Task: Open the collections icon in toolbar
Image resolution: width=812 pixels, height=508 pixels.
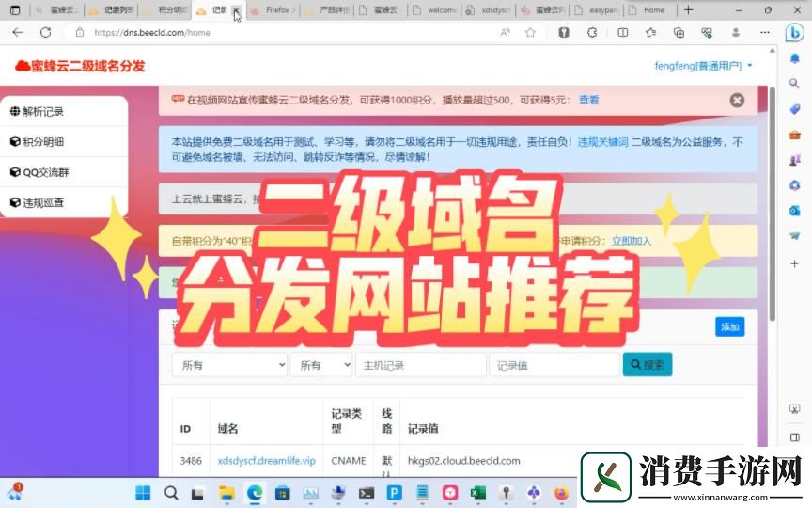Action: coord(679,33)
